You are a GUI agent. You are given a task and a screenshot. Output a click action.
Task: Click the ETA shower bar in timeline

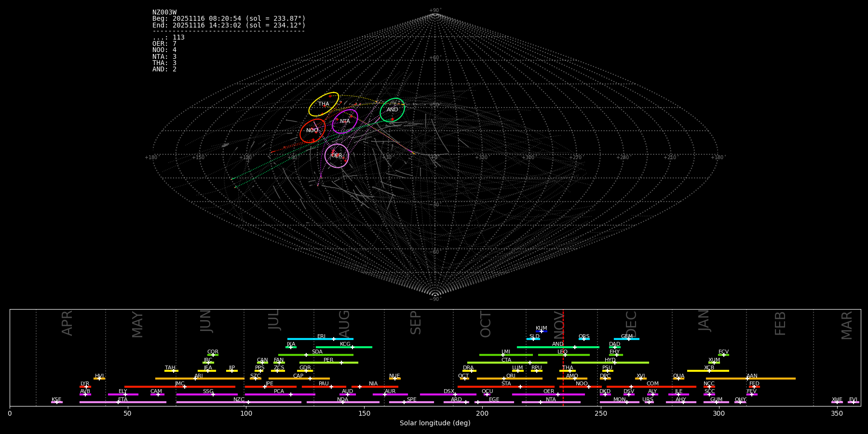point(123,402)
